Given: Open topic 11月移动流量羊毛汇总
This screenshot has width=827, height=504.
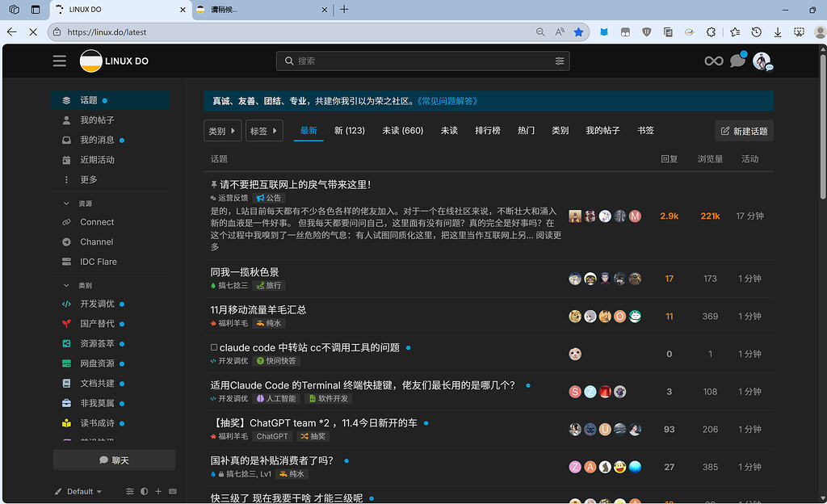Looking at the screenshot, I should coord(258,310).
